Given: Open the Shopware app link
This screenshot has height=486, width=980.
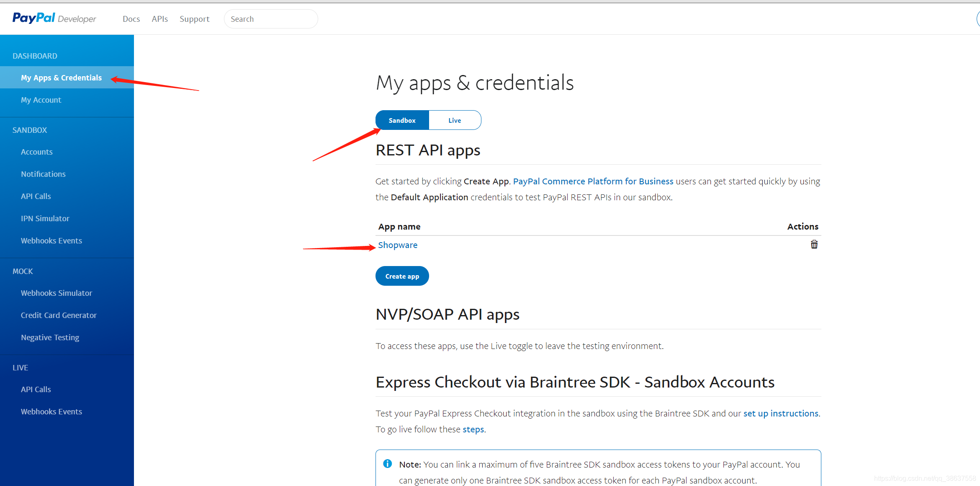Looking at the screenshot, I should (397, 245).
